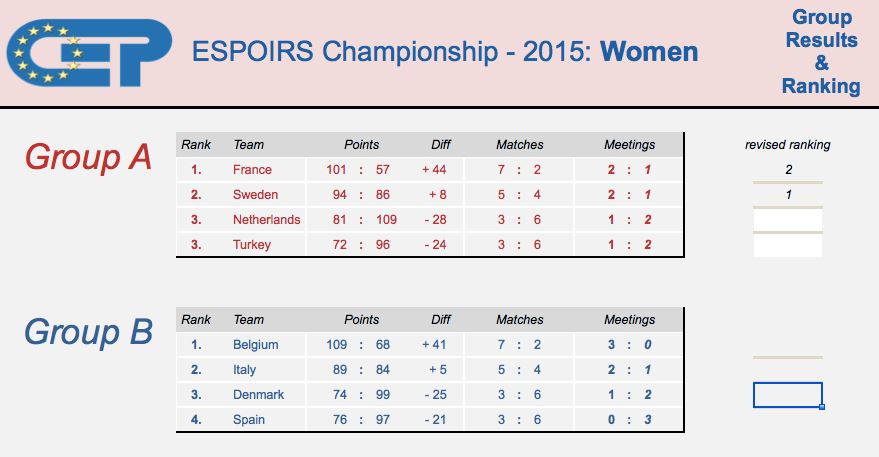Click the Group Results & Ranking title
The width and height of the screenshot is (879, 457).
tap(821, 52)
